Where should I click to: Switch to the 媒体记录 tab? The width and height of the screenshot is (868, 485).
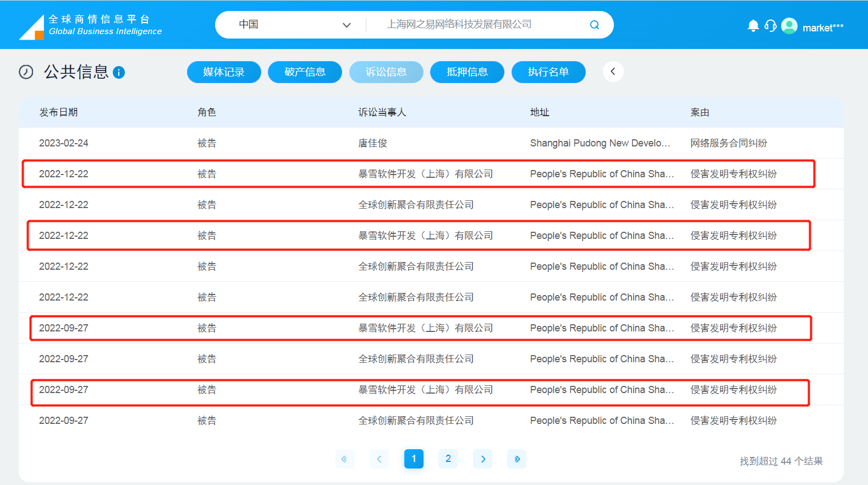pyautogui.click(x=224, y=72)
